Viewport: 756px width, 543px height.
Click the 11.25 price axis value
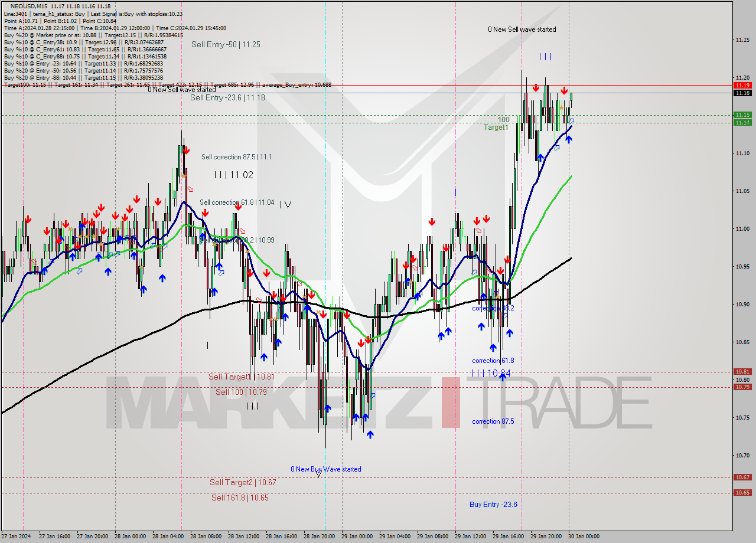point(742,40)
